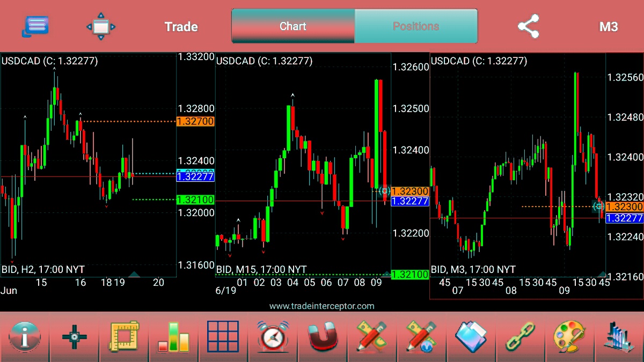Select the ruler measurement tool
This screenshot has height=362, width=644.
pyautogui.click(x=124, y=337)
